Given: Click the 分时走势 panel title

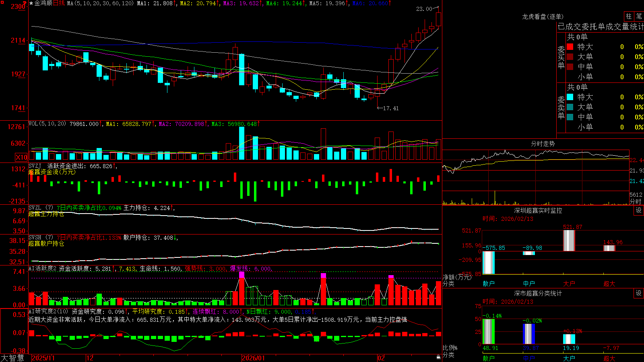Looking at the screenshot, I should (x=543, y=144).
